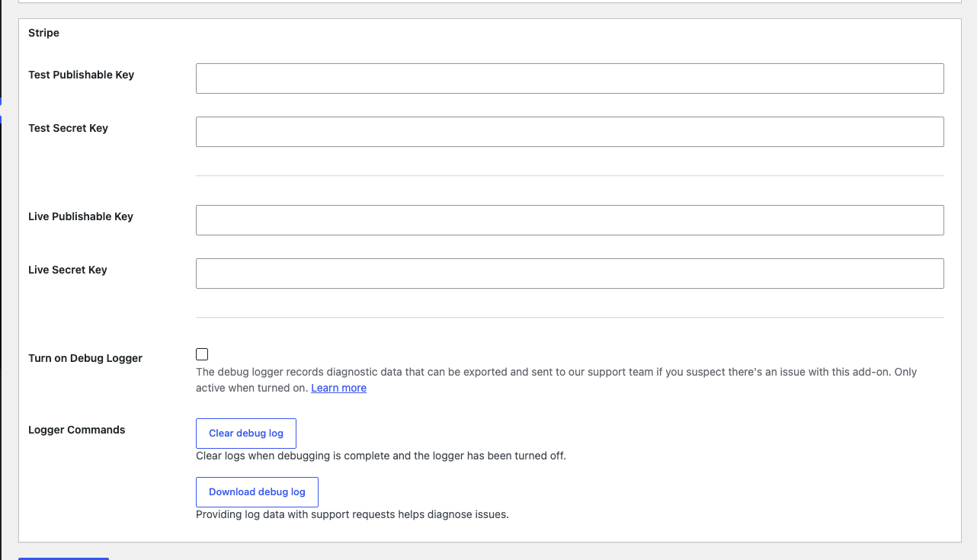Image resolution: width=977 pixels, height=560 pixels.
Task: Click the Test Publishable Key input field
Action: 569,78
